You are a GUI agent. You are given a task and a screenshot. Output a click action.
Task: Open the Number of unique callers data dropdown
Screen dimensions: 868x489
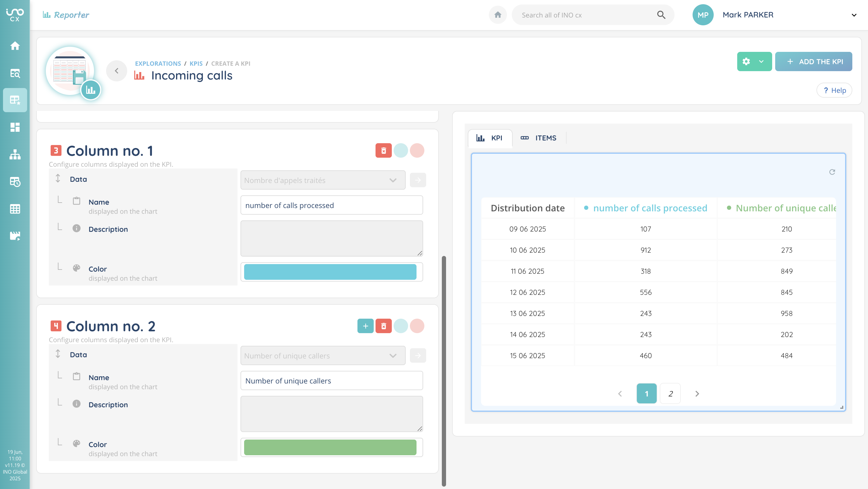pyautogui.click(x=322, y=355)
